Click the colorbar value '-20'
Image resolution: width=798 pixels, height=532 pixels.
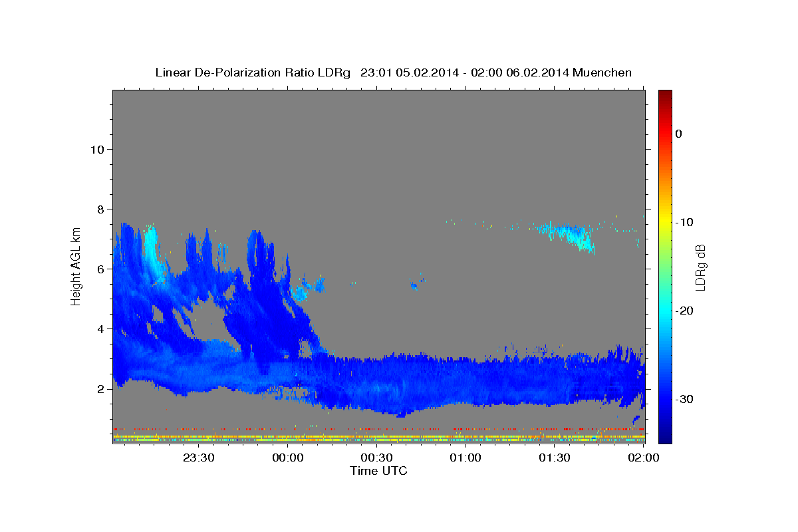click(684, 311)
